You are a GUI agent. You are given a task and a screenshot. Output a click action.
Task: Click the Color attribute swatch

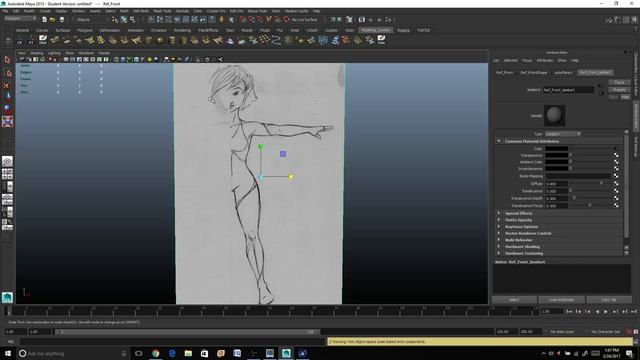click(557, 149)
